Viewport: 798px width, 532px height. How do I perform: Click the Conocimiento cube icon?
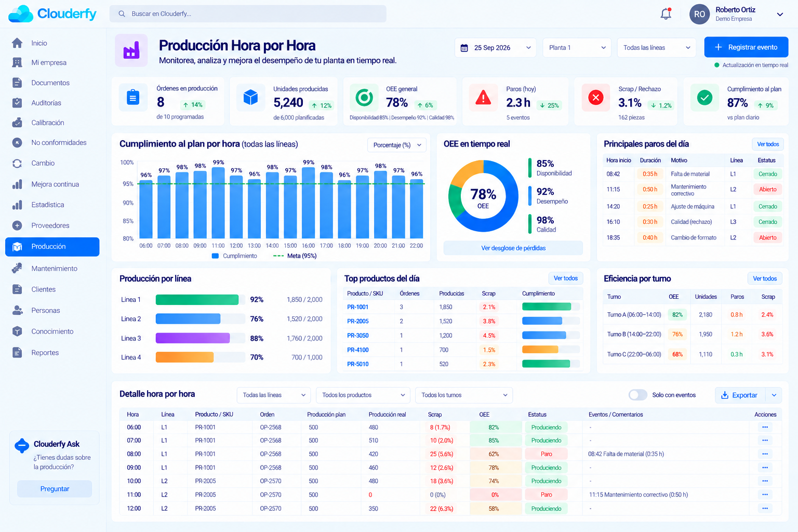17,331
